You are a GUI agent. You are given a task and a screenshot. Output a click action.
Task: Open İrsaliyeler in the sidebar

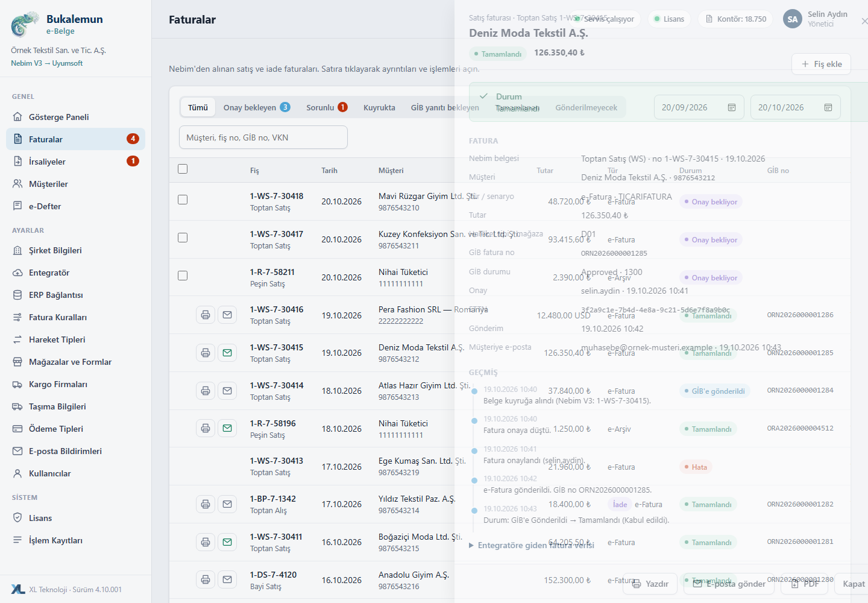tap(75, 162)
